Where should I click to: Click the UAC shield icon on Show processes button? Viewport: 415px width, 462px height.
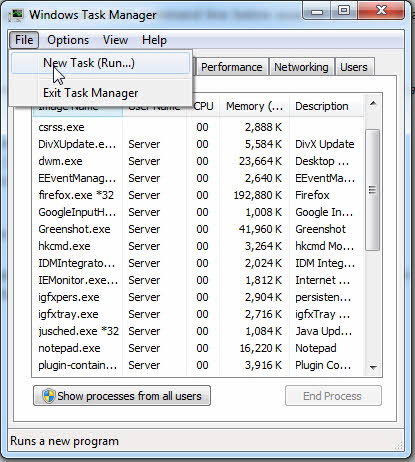[49, 396]
